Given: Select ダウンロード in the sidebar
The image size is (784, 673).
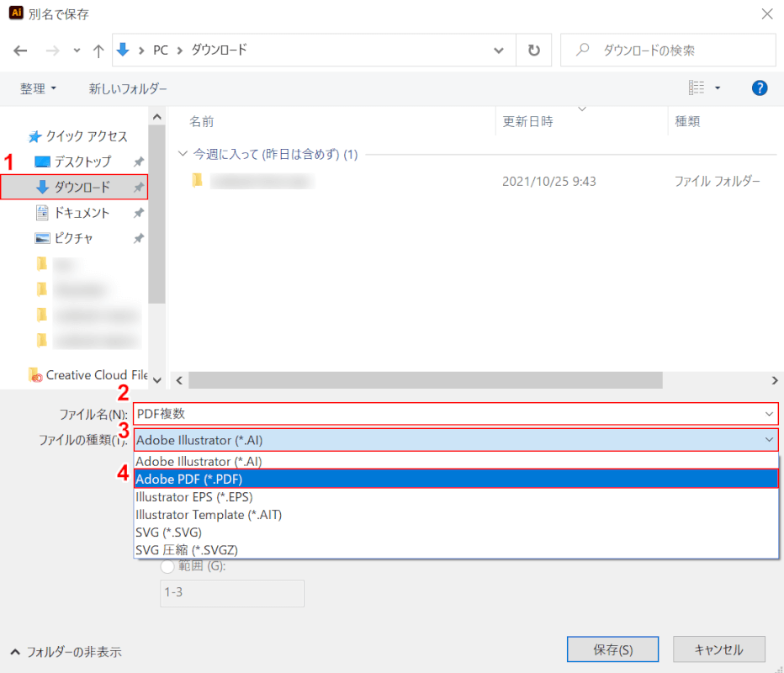Looking at the screenshot, I should point(74,187).
